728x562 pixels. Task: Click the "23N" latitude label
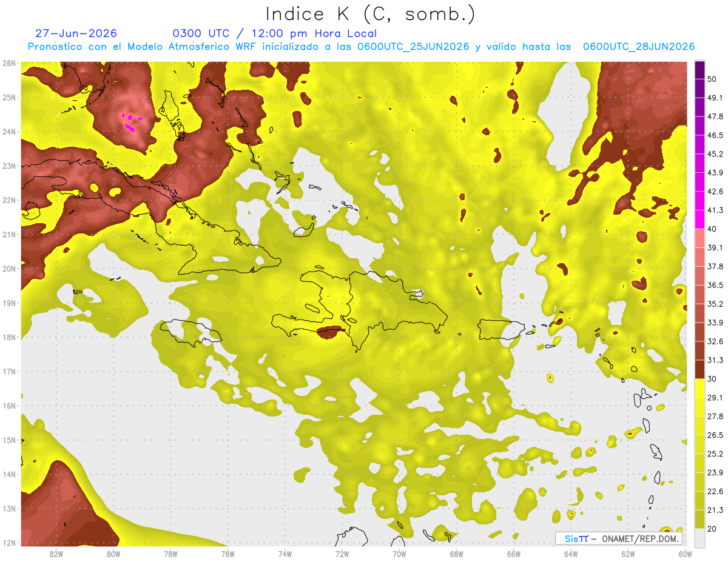tap(9, 166)
